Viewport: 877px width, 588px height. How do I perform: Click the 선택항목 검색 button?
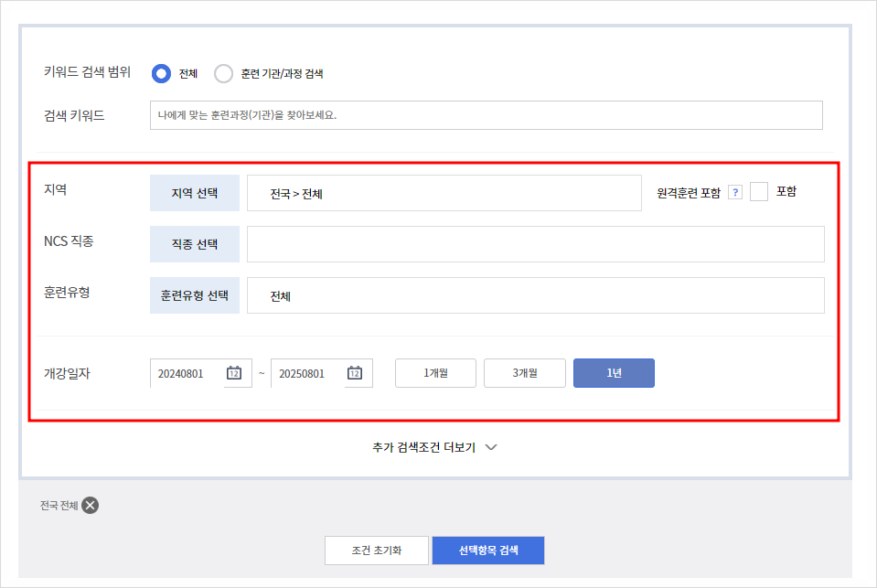click(488, 551)
